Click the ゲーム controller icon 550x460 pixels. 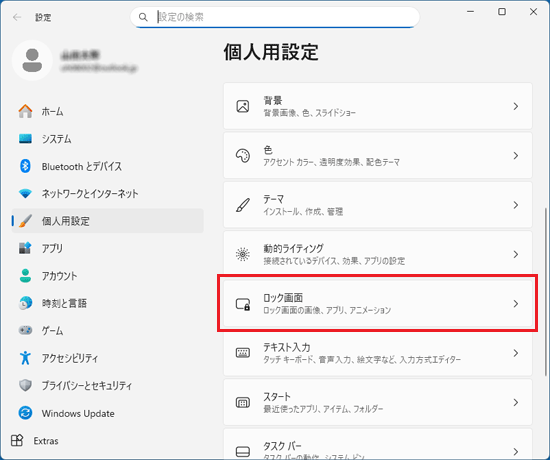[x=25, y=330]
